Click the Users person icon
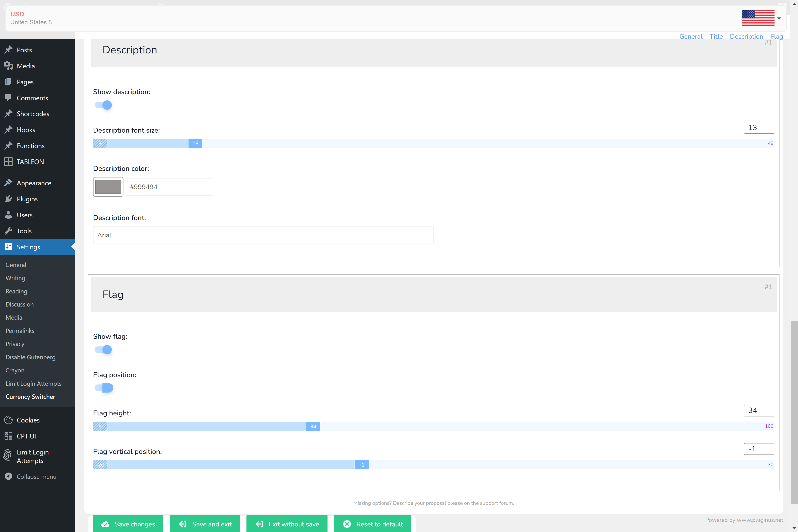The height and width of the screenshot is (532, 798). pos(9,215)
